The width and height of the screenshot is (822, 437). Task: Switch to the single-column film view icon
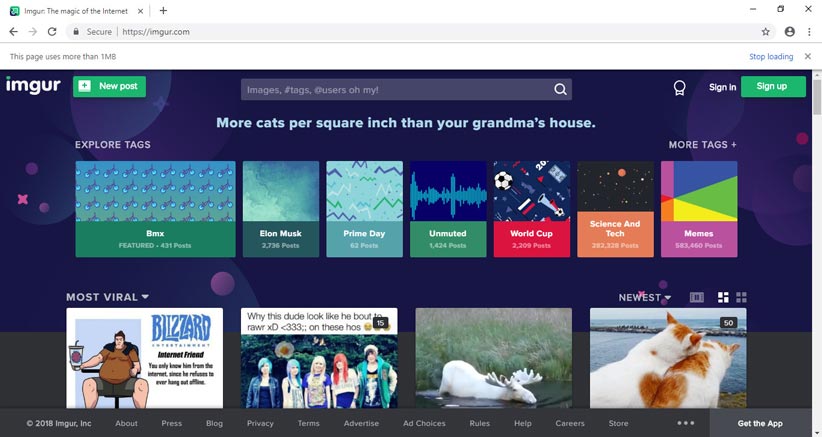[x=697, y=298]
